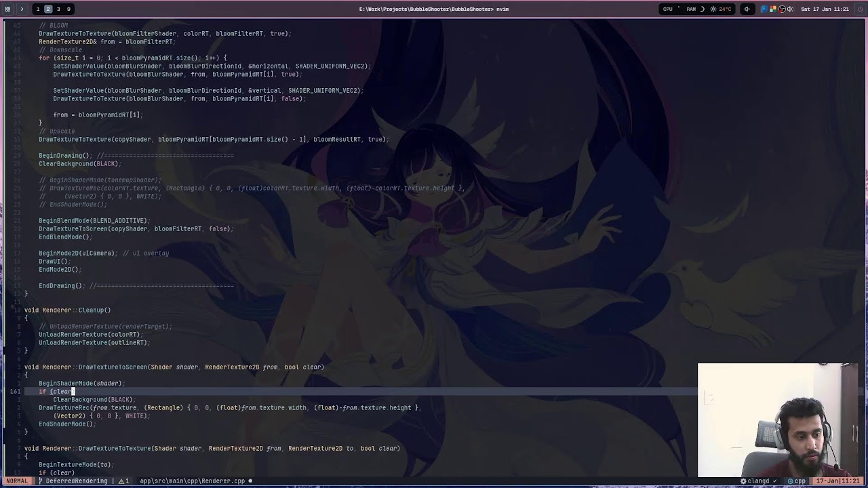Viewport: 868px width, 488px height.
Task: Open the CPU usage indicator
Action: pos(671,9)
